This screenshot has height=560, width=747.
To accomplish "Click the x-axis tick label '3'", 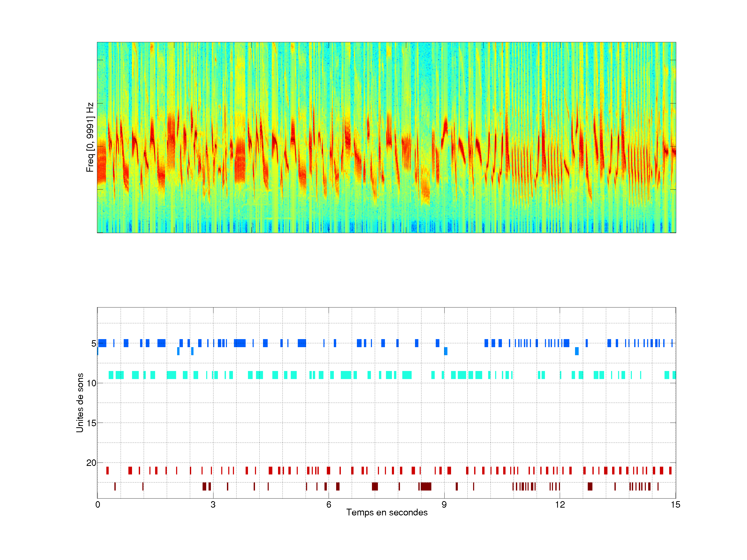I will click(213, 505).
